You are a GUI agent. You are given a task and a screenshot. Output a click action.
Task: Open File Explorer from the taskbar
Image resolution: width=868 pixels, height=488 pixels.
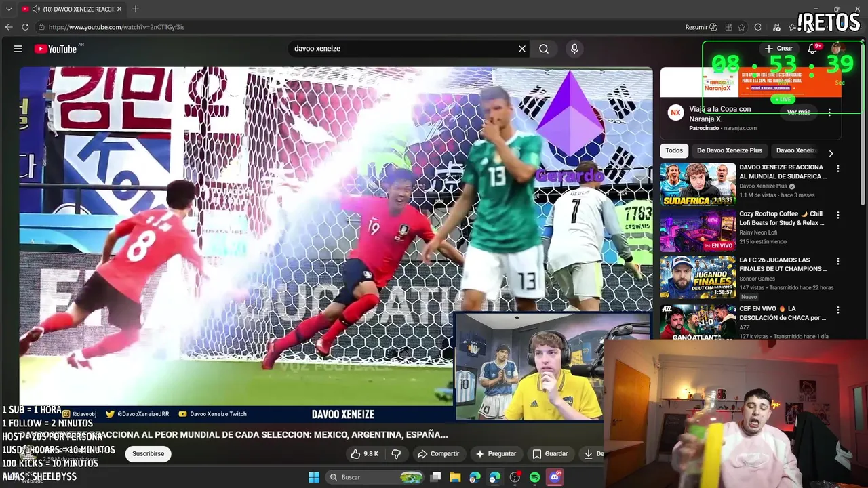(x=455, y=477)
